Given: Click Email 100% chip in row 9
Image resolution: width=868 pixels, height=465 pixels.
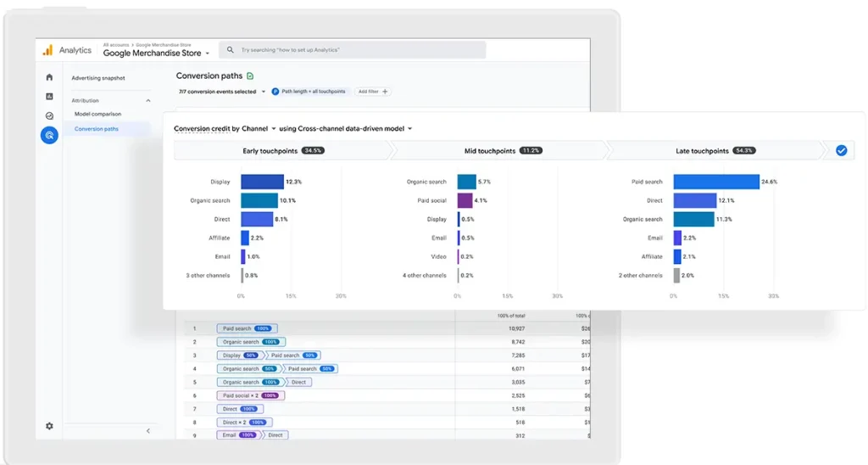Looking at the screenshot, I should tap(239, 435).
